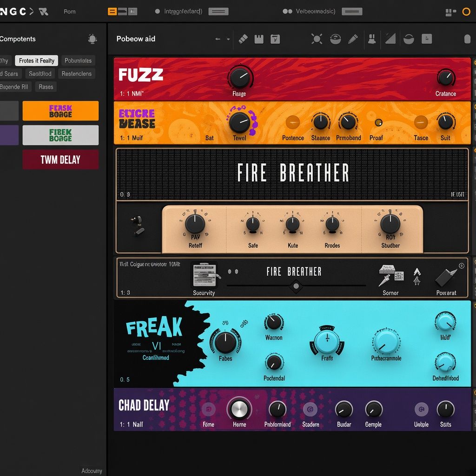Screen dimensions: 476x476
Task: Open the dropdown box after Velbeomedsic)
Action: tap(352, 12)
